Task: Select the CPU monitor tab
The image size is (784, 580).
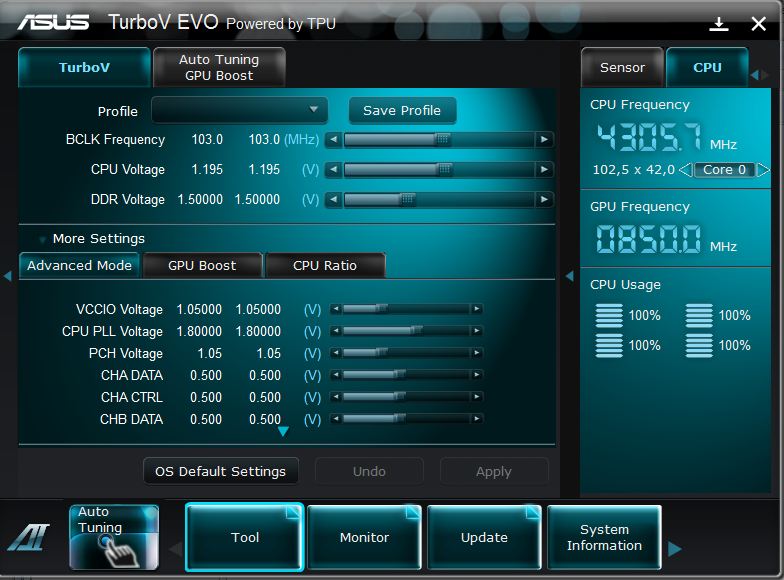Action: 707,67
